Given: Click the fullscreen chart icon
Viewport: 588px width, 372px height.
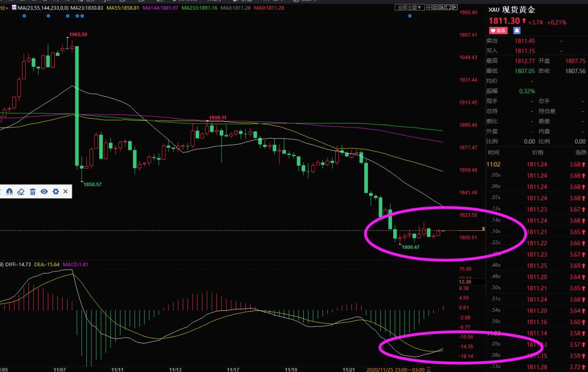Looking at the screenshot, I should click(x=448, y=7).
